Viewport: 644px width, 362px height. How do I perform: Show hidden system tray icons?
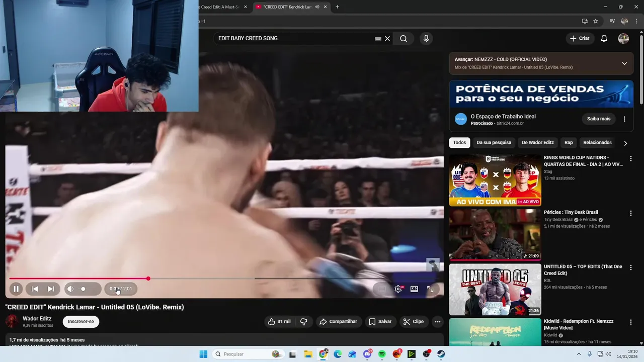click(x=579, y=354)
